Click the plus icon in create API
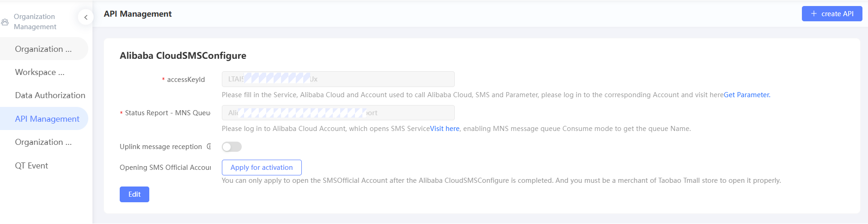Viewport: 868px width, 224px height. coord(814,14)
